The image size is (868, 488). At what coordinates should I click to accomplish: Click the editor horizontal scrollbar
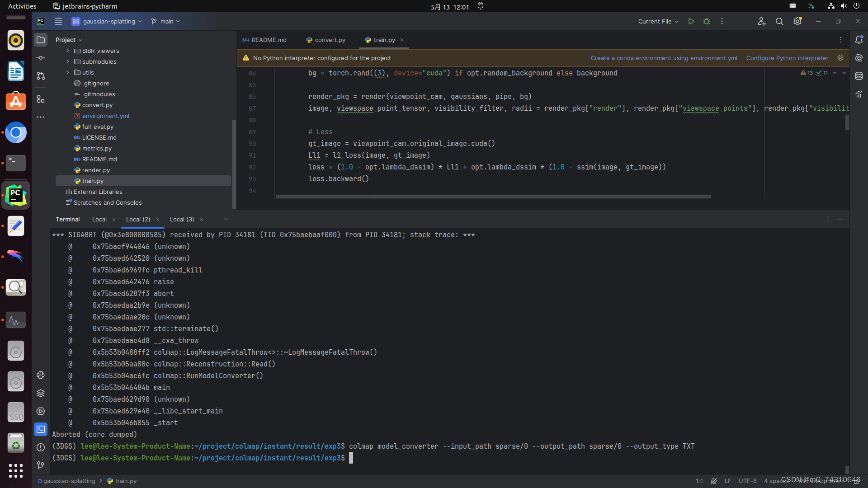coord(493,197)
